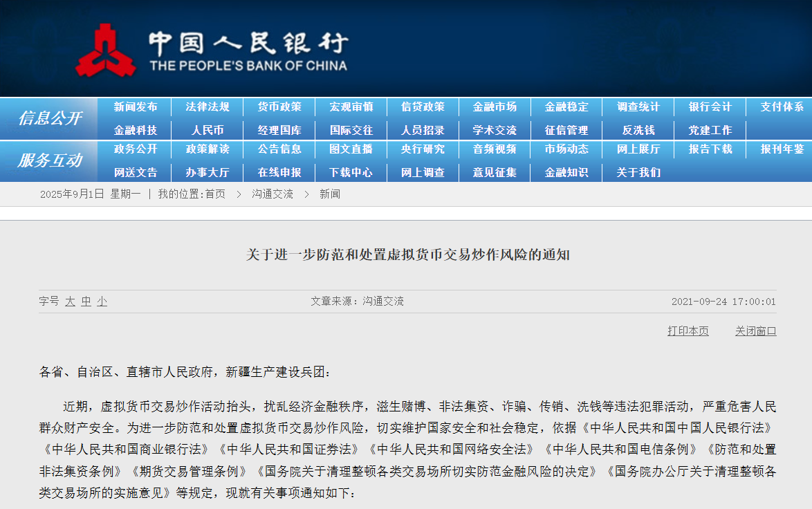Click the salutation line 各省、自治区、直辖市人民政府
Image resolution: width=812 pixels, height=509 pixels.
click(x=185, y=372)
